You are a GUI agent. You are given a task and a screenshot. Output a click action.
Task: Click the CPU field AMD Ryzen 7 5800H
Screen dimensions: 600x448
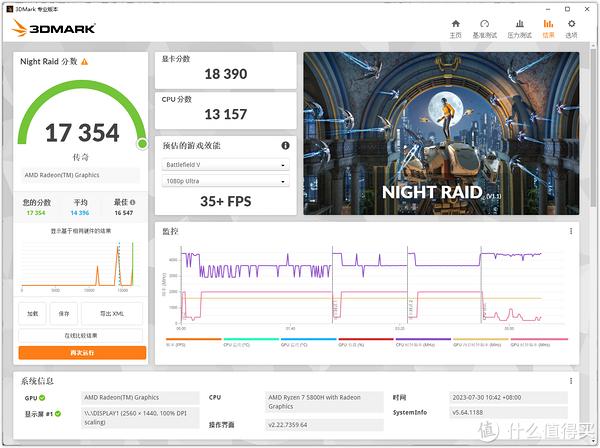click(324, 402)
